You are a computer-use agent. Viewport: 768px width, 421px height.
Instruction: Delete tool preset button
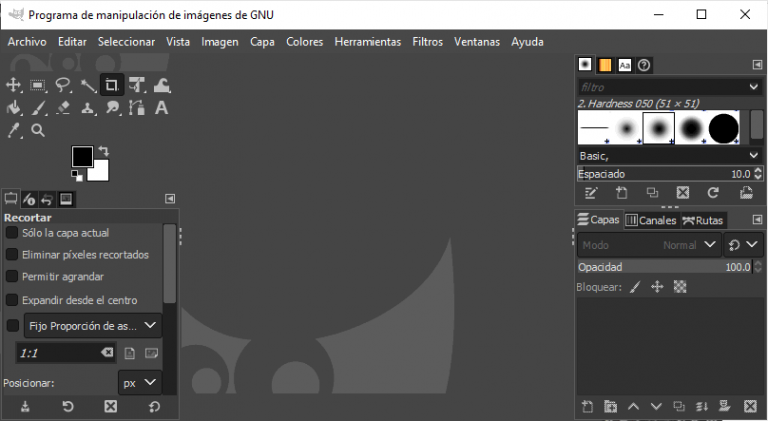coord(111,407)
